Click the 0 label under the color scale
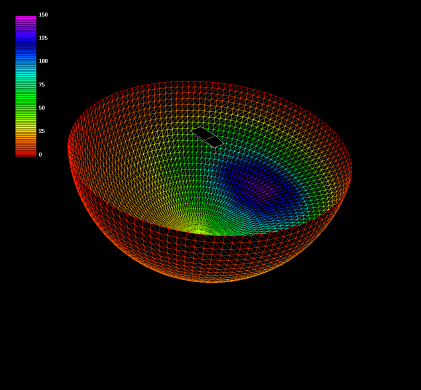The width and height of the screenshot is (421, 390). point(40,155)
